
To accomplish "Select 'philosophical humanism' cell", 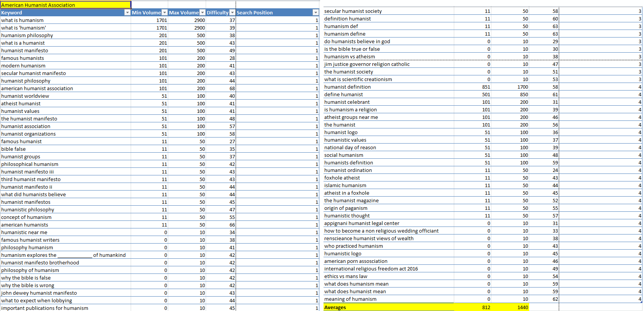I will [x=66, y=164].
